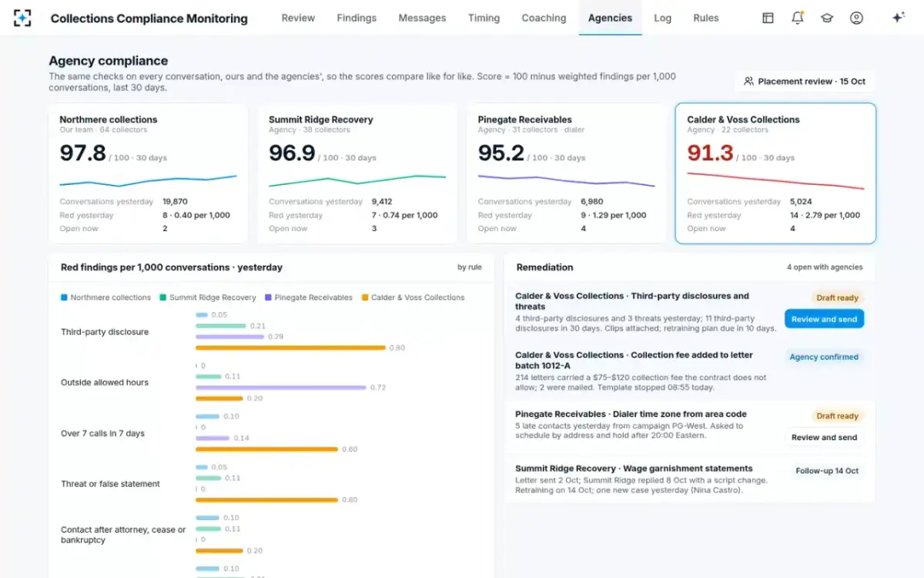The width and height of the screenshot is (924, 578).
Task: Switch to the Findings tab
Action: pos(357,18)
